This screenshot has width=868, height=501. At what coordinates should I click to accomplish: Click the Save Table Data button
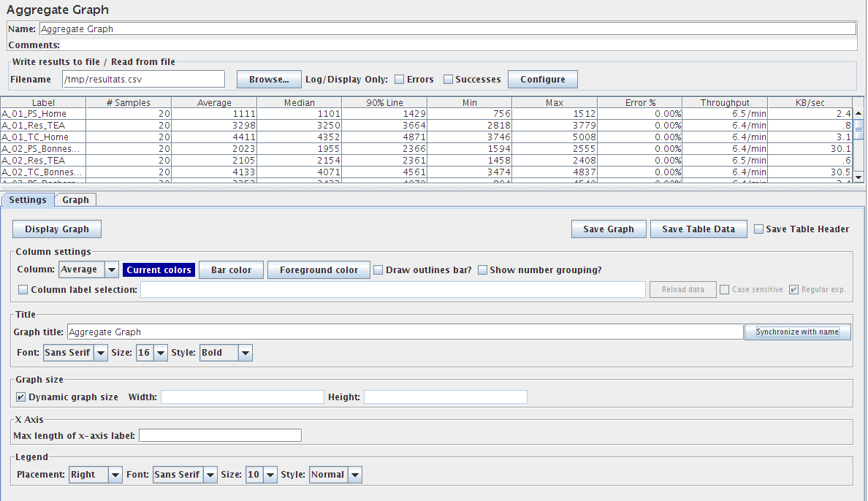tap(698, 229)
